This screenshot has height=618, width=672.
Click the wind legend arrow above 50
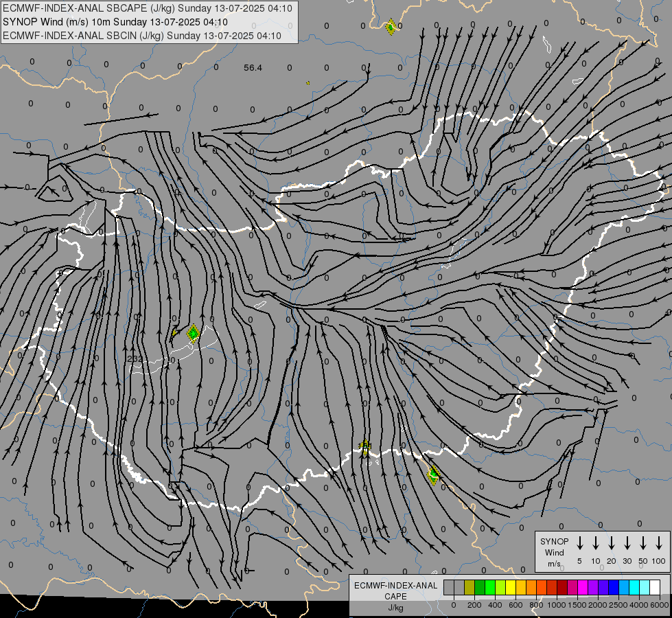tap(643, 543)
